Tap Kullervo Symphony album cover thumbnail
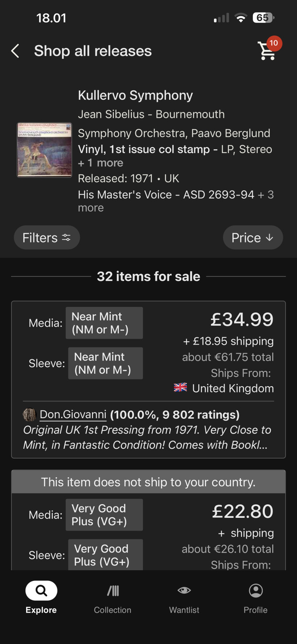 click(45, 150)
